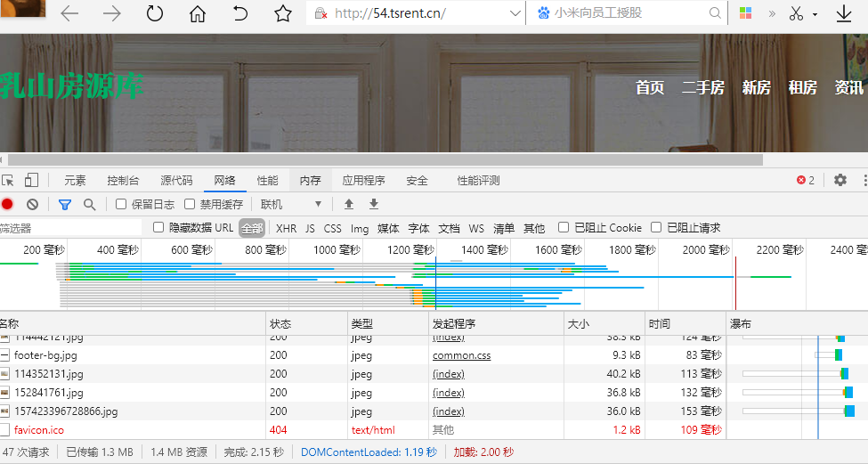
Task: Clear the network log
Action: point(32,204)
